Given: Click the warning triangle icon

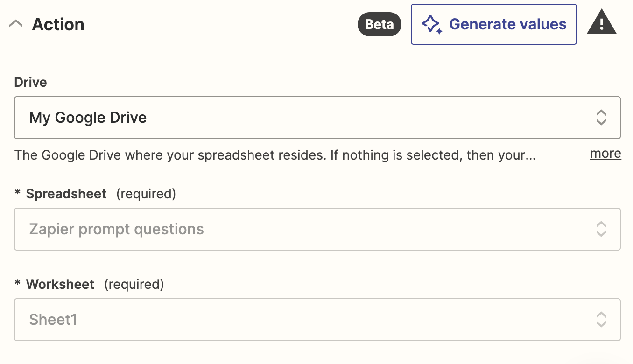Looking at the screenshot, I should (602, 23).
